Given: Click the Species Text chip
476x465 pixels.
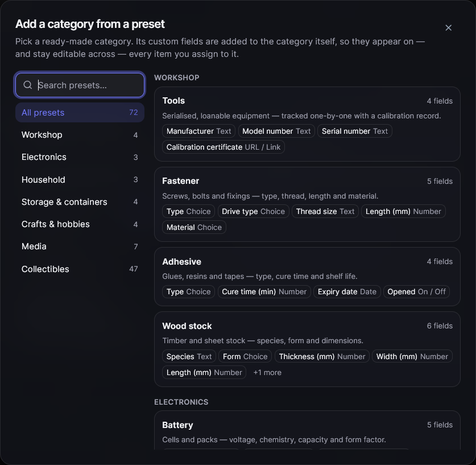Looking at the screenshot, I should click(x=189, y=356).
